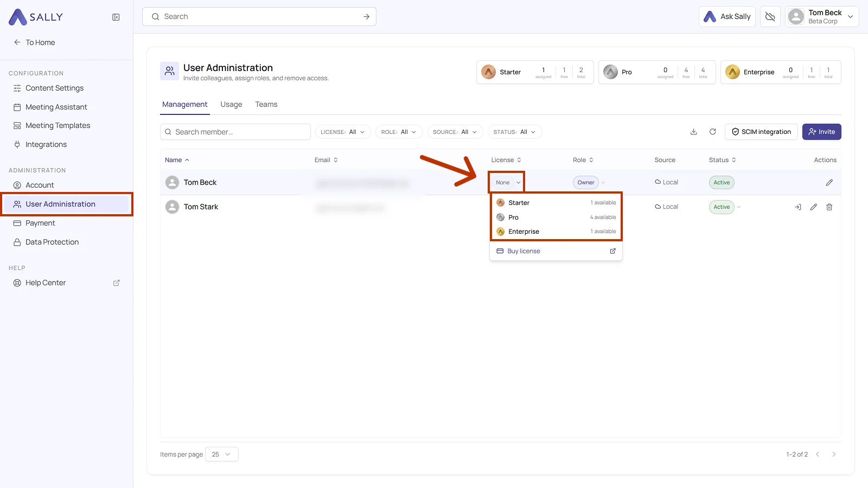This screenshot has width=868, height=488.
Task: Edit Tom Beck with pencil icon
Action: [829, 183]
